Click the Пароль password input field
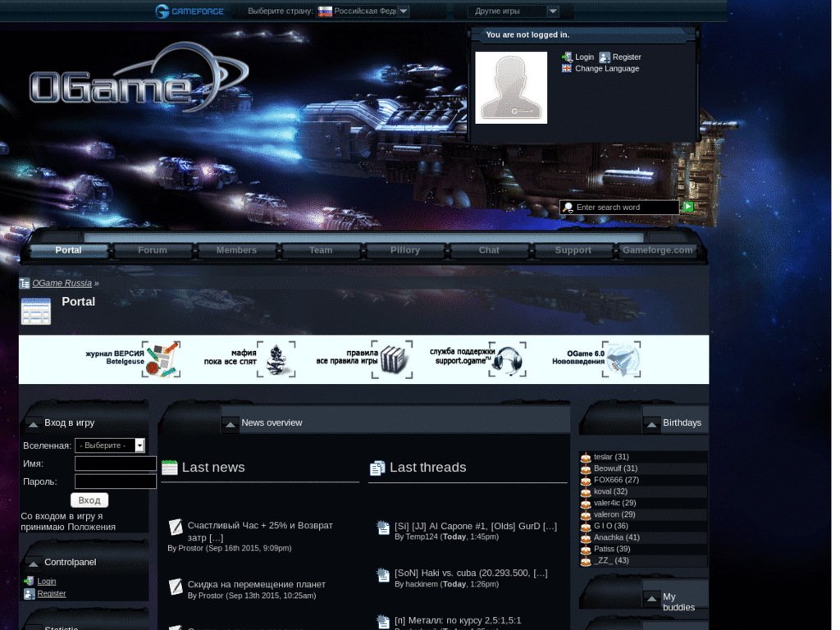 click(x=115, y=481)
